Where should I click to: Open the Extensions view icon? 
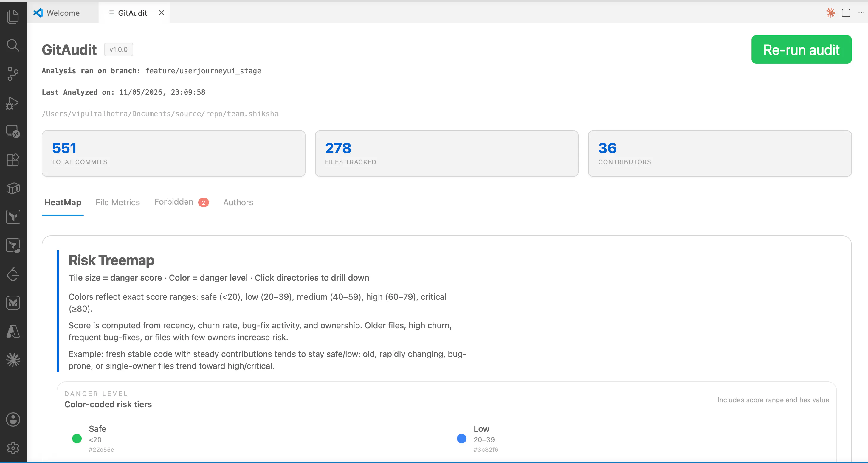point(13,160)
